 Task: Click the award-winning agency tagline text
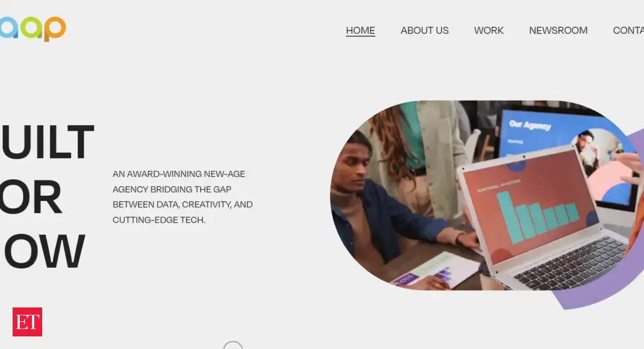click(x=182, y=197)
